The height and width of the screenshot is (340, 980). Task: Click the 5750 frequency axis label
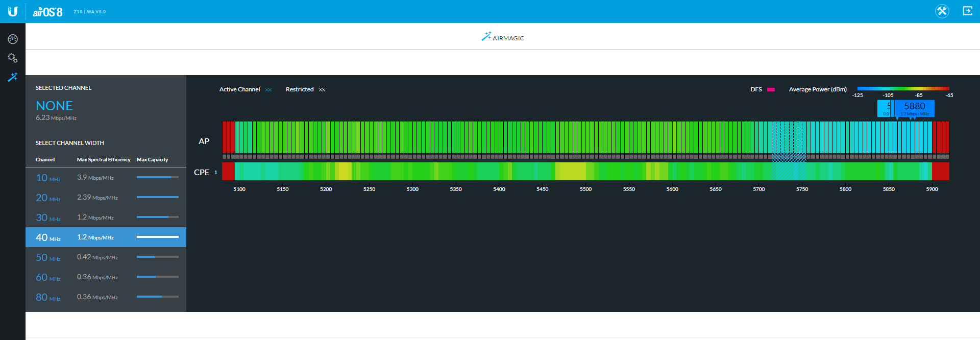(802, 189)
